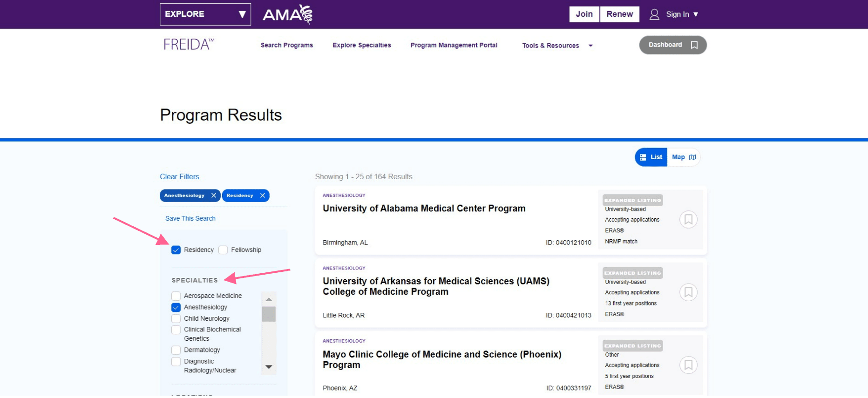
Task: Click Save This Search link
Action: click(x=190, y=218)
